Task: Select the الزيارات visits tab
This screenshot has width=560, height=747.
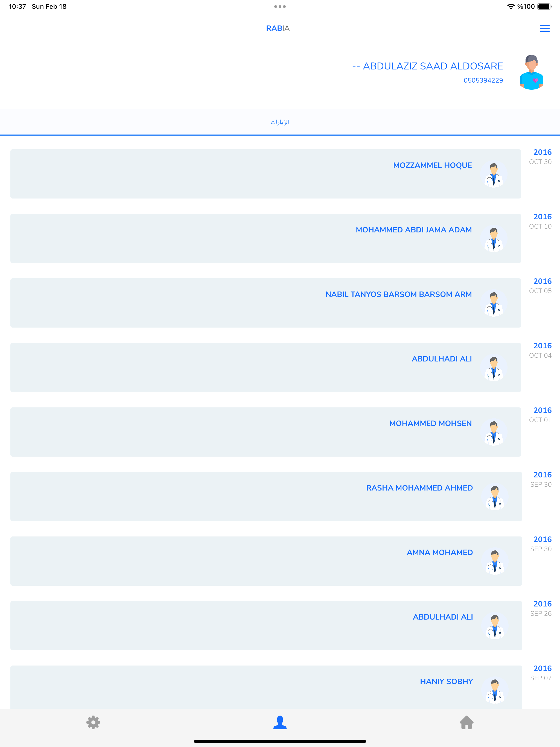Action: coord(280,122)
